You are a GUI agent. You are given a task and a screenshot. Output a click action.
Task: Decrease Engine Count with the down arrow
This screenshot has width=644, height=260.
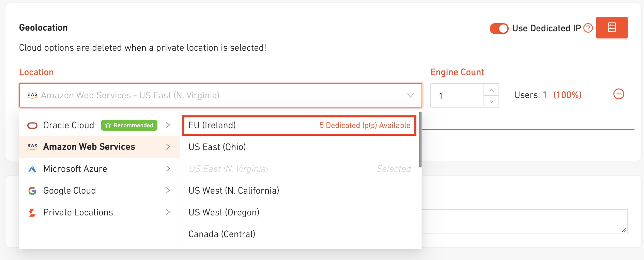coord(491,101)
